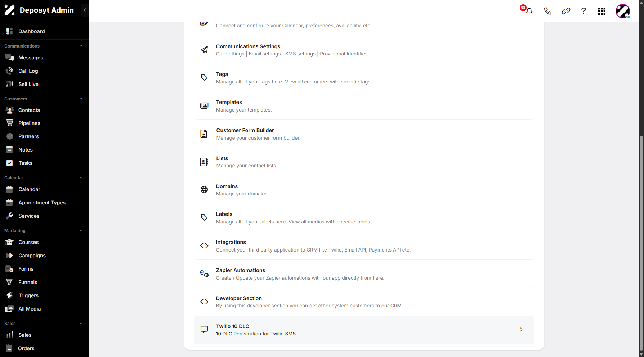Collapse the Calendar sidebar section
This screenshot has width=644, height=357.
81,178
